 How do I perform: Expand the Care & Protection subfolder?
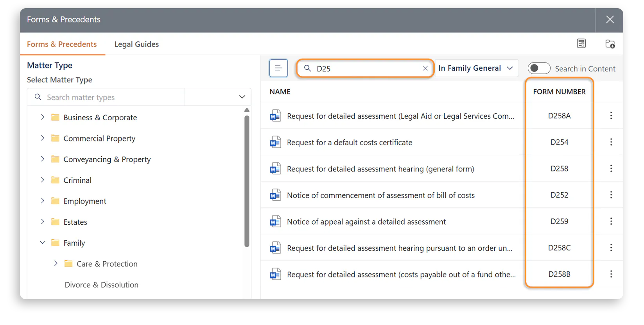56,264
